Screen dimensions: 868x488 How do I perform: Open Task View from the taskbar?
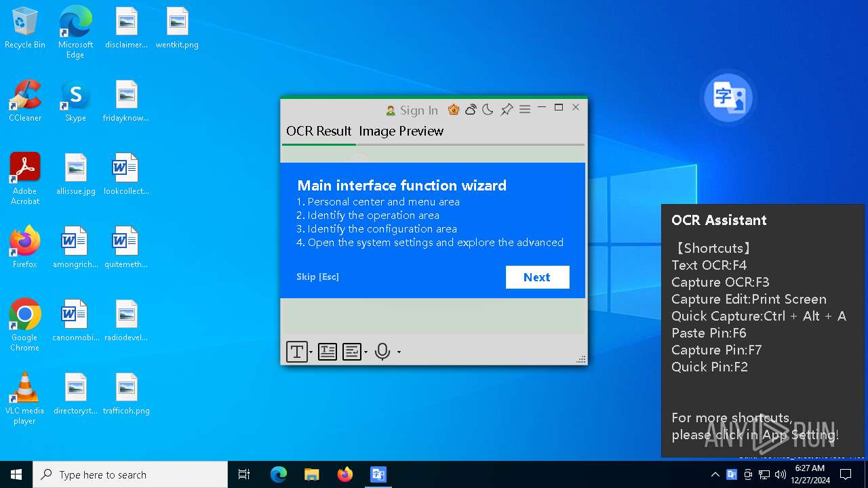pyautogui.click(x=244, y=474)
